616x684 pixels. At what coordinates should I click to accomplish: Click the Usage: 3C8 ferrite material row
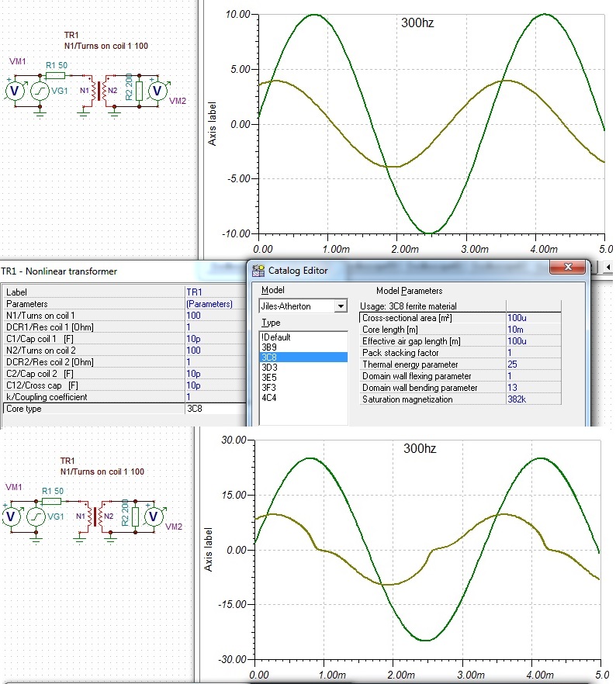coord(460,306)
